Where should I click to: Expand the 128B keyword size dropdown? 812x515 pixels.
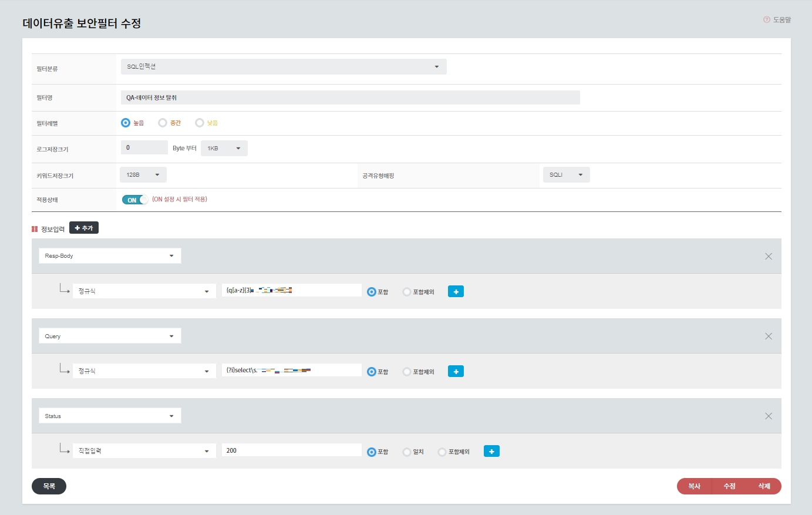coord(143,174)
